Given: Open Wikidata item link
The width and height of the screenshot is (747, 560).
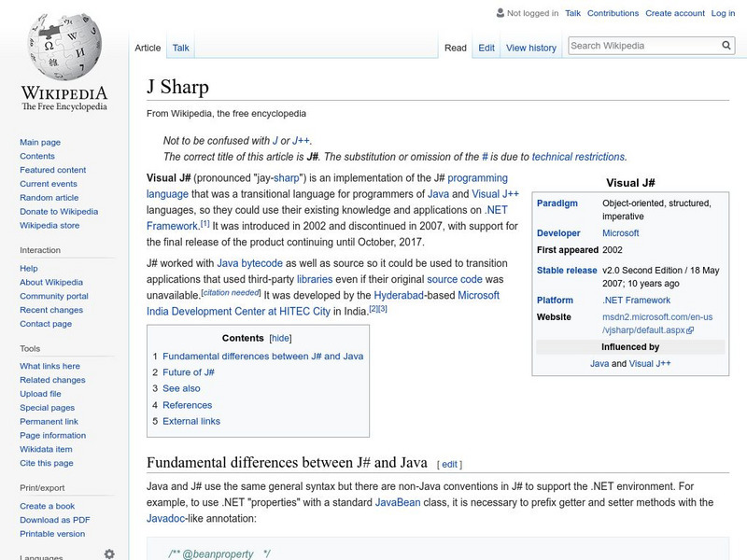Looking at the screenshot, I should point(46,449).
